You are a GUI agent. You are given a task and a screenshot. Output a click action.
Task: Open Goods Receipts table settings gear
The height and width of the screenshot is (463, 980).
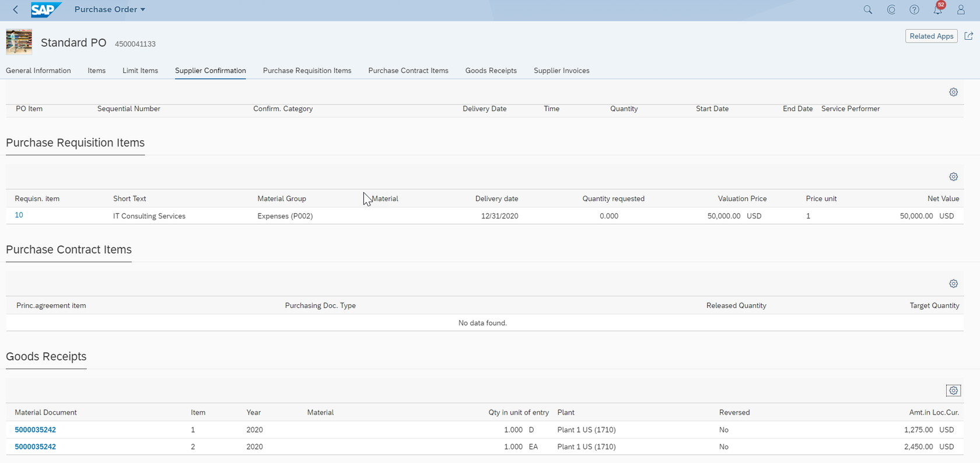coord(954,391)
